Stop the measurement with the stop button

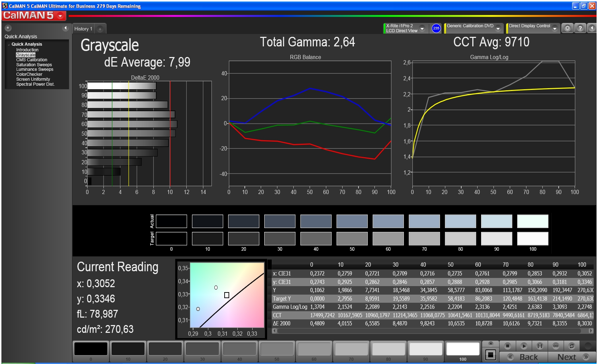(507, 346)
